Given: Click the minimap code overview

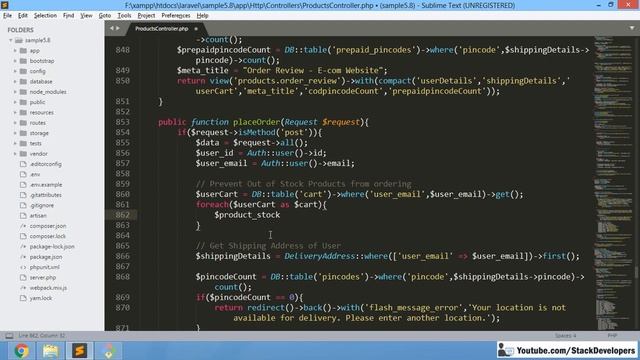Looking at the screenshot, I should click(613, 184).
